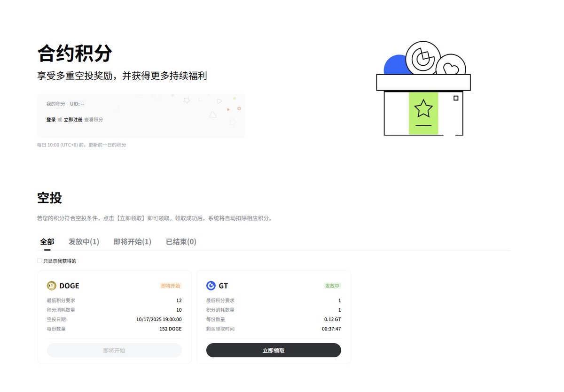The width and height of the screenshot is (564, 392).
Task: Click the UID: -- text
Action: tap(77, 104)
